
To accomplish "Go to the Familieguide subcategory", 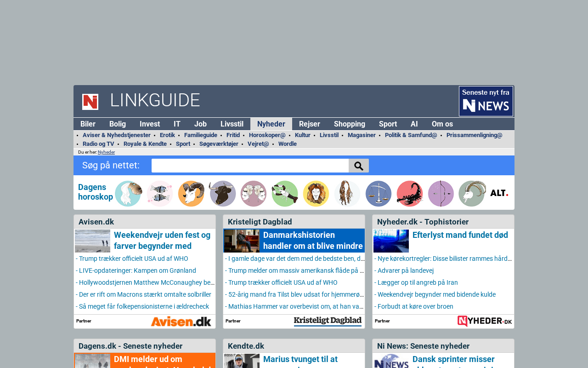I will pyautogui.click(x=201, y=135).
